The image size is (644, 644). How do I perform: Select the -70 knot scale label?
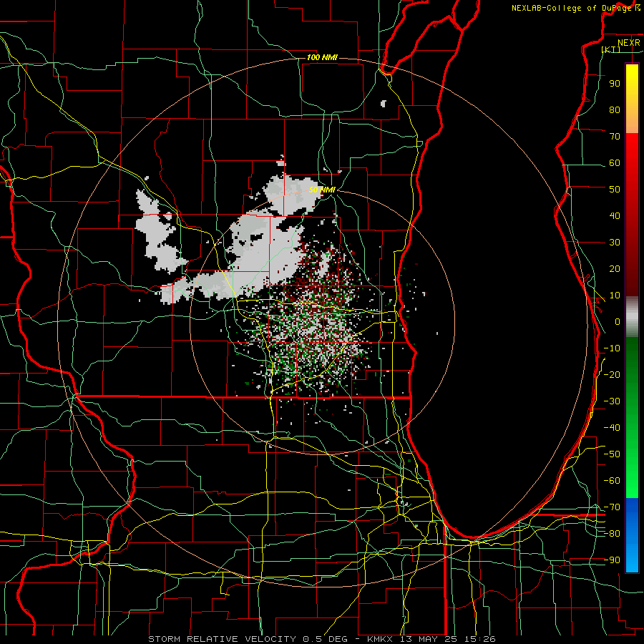click(612, 507)
